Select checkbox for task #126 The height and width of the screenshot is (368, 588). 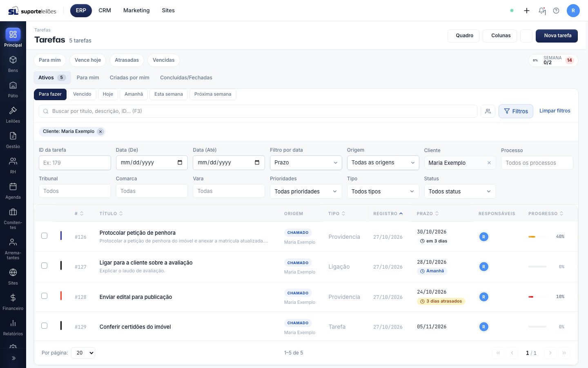(45, 236)
